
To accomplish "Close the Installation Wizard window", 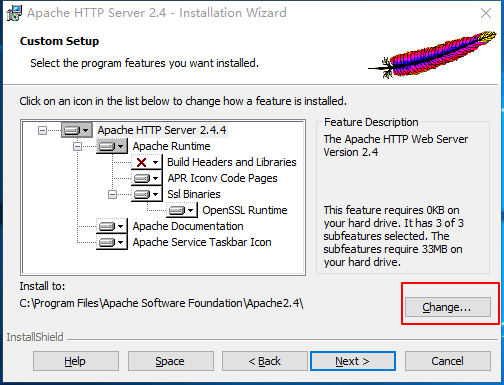I will pos(486,13).
